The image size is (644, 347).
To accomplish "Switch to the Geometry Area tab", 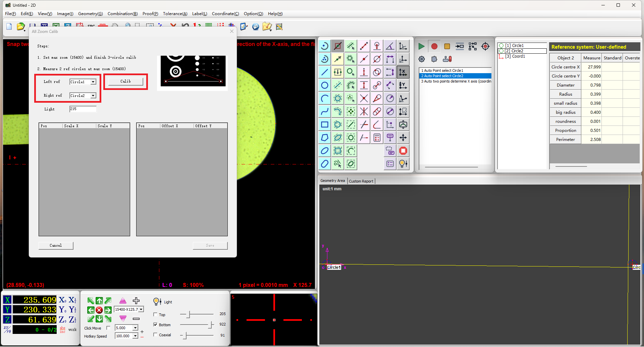I will tap(332, 181).
